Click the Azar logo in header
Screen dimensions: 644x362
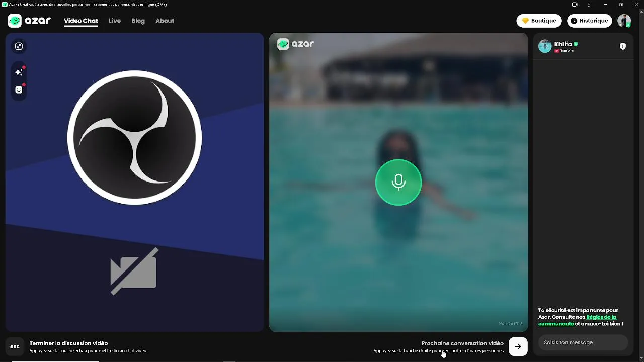[29, 21]
